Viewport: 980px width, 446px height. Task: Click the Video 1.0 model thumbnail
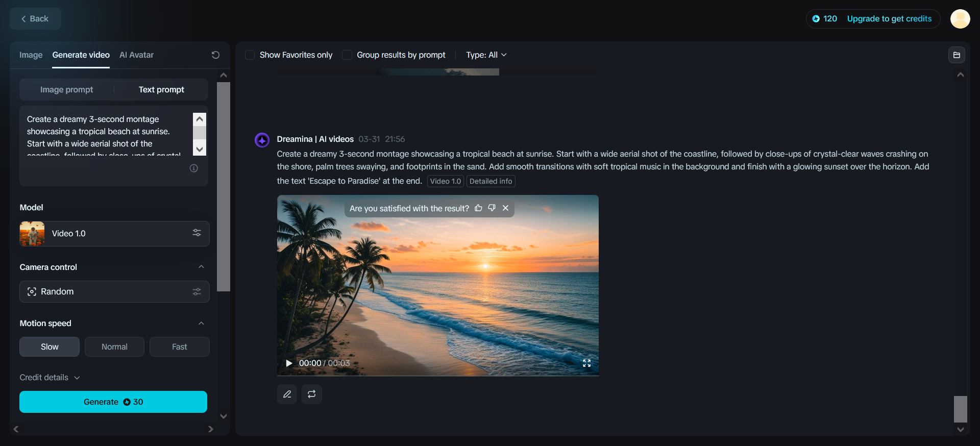click(x=32, y=233)
